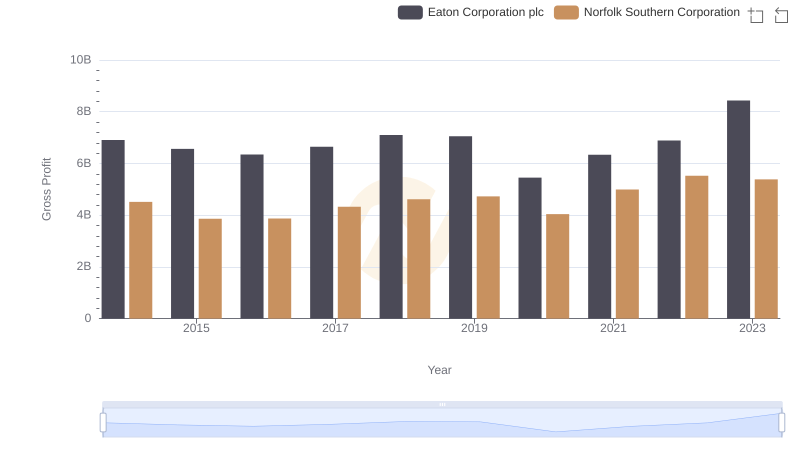Viewport: 800px width, 461px height.
Task: Click Norfolk Southern bar for 2019
Action: (488, 258)
